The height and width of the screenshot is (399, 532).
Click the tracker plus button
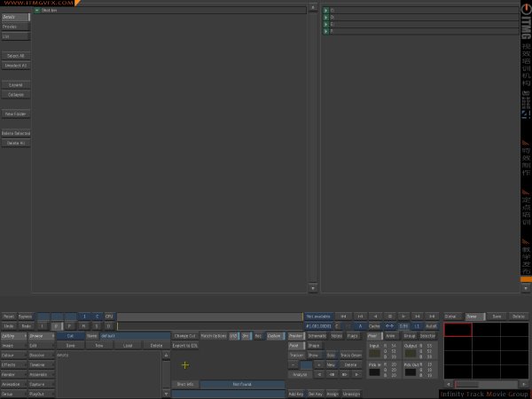tap(319, 365)
